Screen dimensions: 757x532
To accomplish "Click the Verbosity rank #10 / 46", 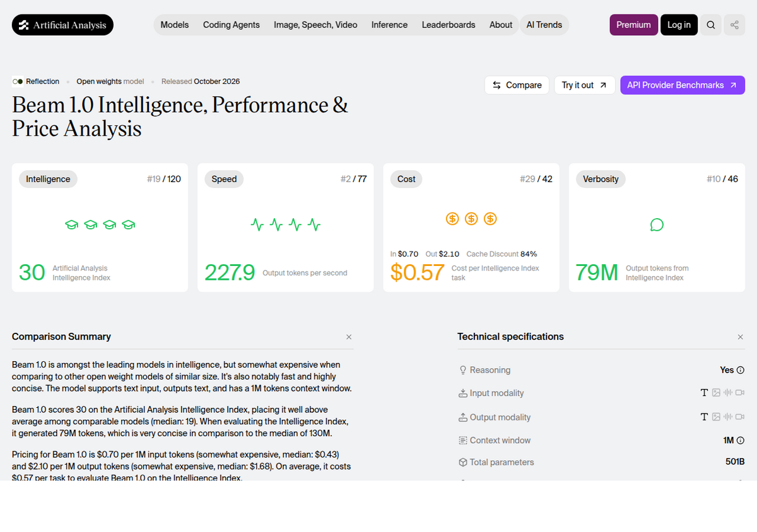I will pos(722,179).
